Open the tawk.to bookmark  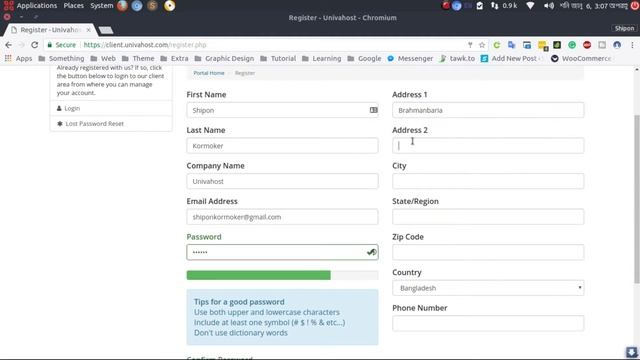click(457, 58)
